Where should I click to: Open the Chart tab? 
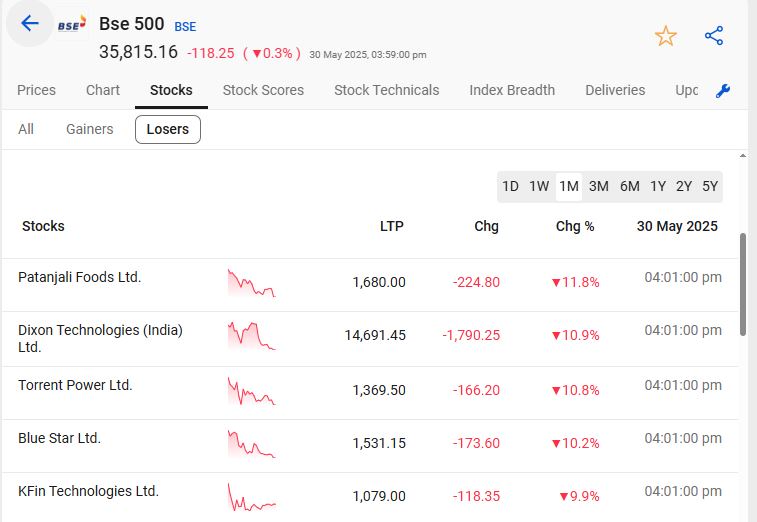click(x=103, y=90)
